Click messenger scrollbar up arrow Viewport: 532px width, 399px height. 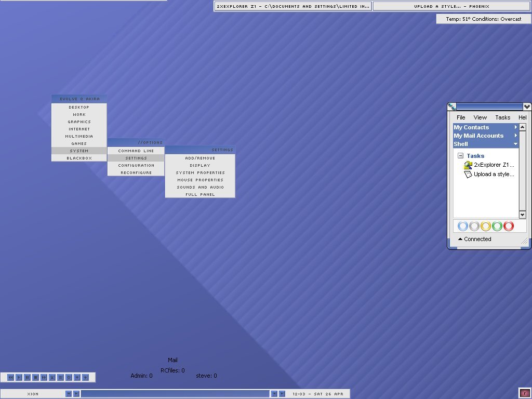tap(523, 127)
